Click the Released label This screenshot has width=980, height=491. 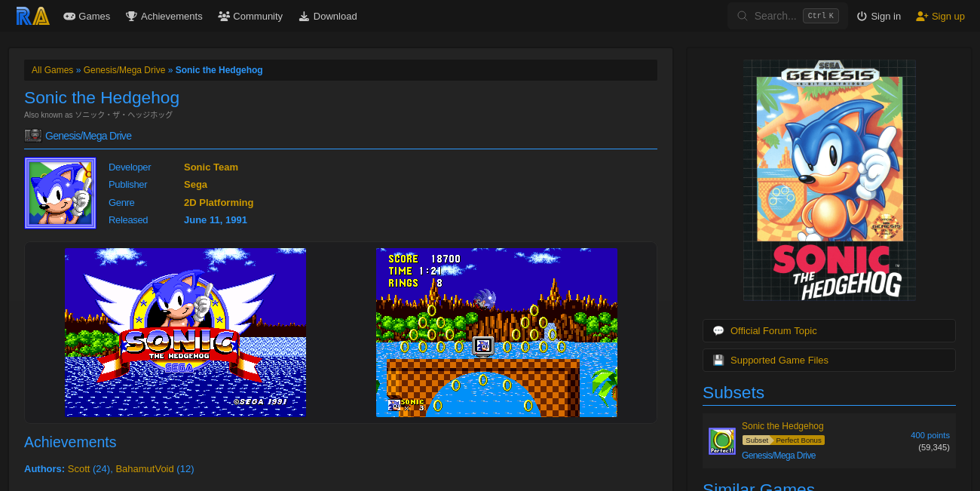point(128,220)
